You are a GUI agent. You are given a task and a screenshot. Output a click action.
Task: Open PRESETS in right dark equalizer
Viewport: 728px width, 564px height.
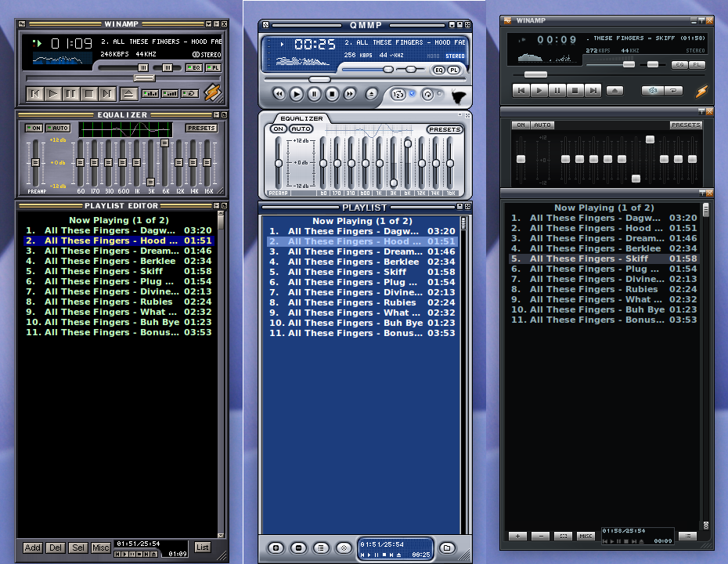686,125
